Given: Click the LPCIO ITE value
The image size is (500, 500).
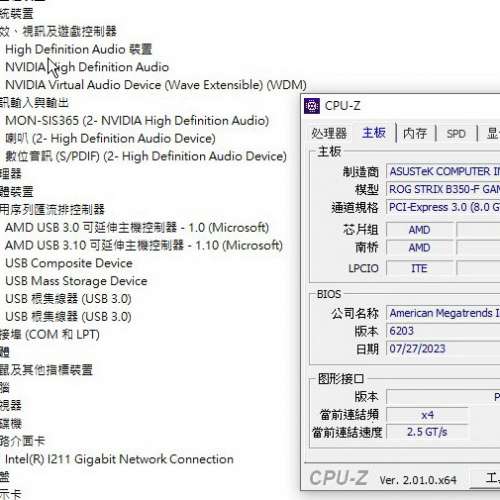Looking at the screenshot, I should point(420,268).
